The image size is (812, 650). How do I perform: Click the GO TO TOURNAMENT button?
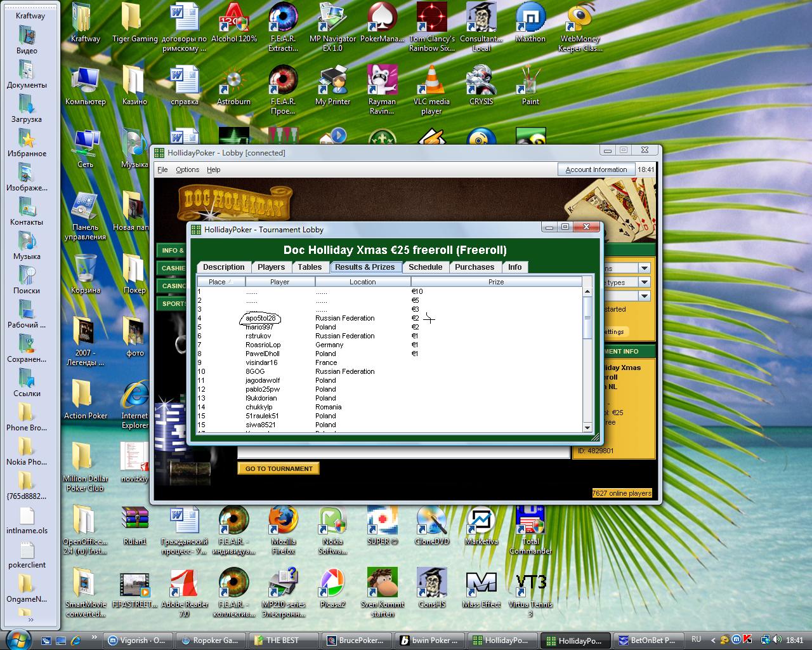278,468
